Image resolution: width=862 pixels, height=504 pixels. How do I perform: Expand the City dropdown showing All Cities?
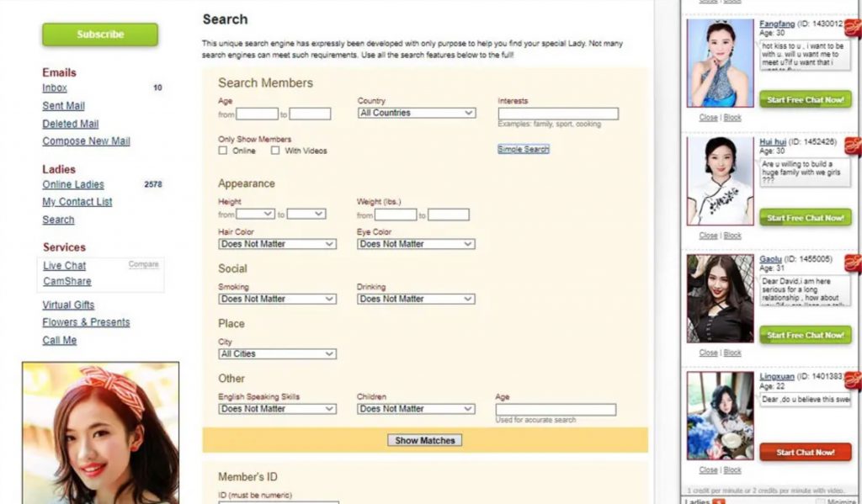(277, 354)
